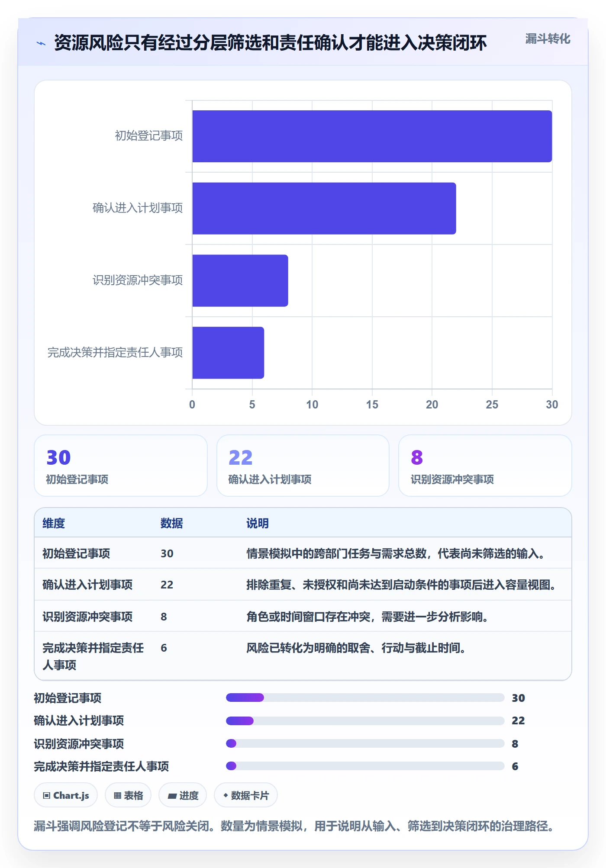606x868 pixels.
Task: Click the 识别资源冲突事项 progress bar
Action: [x=365, y=743]
